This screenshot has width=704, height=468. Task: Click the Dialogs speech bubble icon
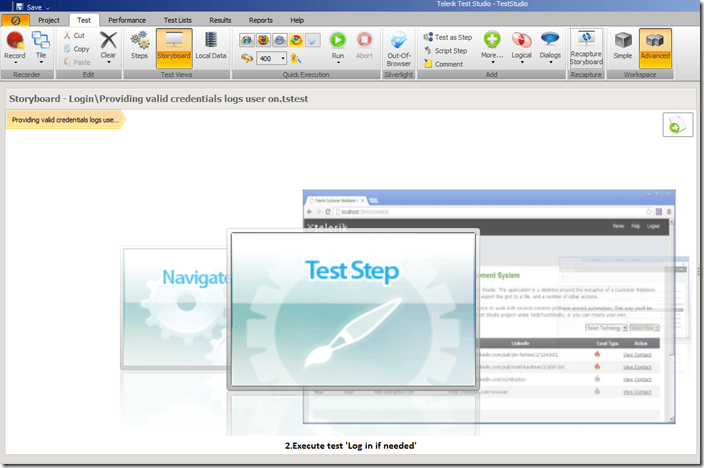550,39
